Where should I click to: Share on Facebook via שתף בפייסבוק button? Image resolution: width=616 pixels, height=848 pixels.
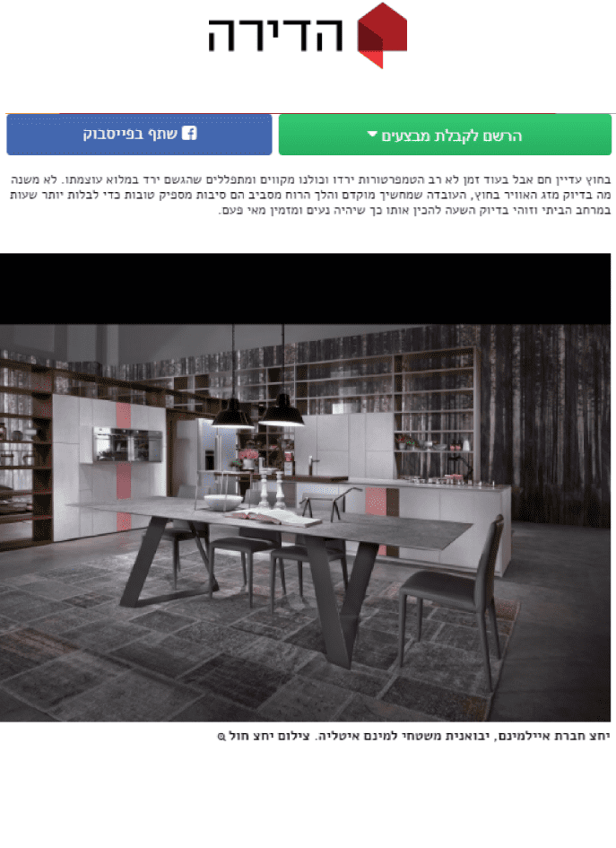139,135
